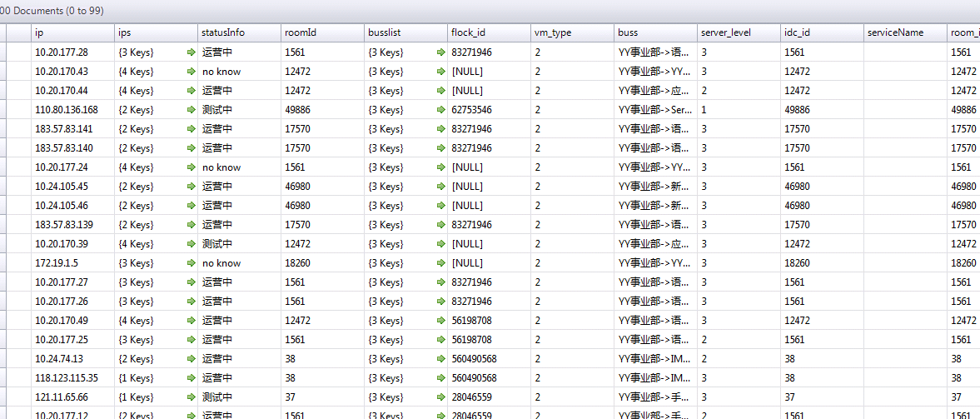
Task: Expand ips keys arrow for 10.24.105.46
Action: tap(192, 206)
